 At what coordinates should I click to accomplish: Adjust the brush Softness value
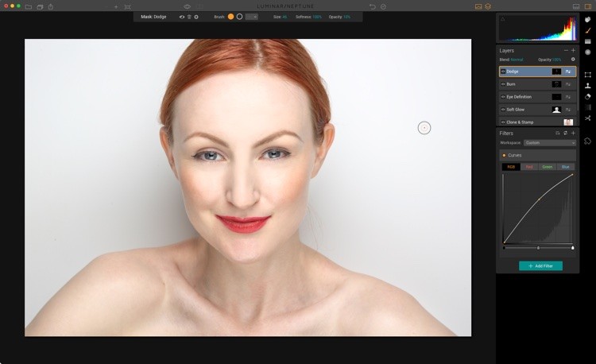click(x=317, y=17)
